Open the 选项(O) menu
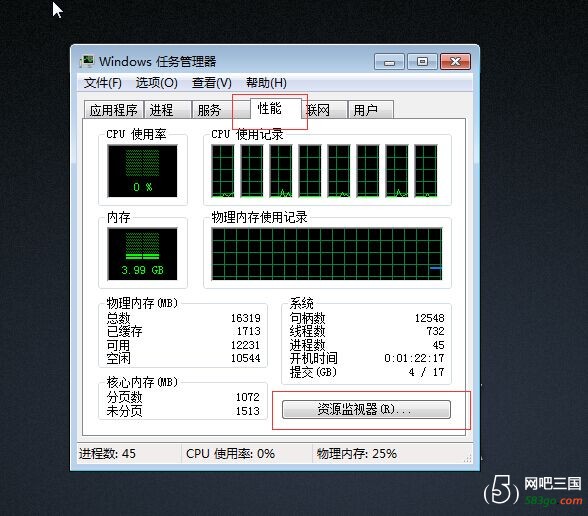 [x=156, y=82]
